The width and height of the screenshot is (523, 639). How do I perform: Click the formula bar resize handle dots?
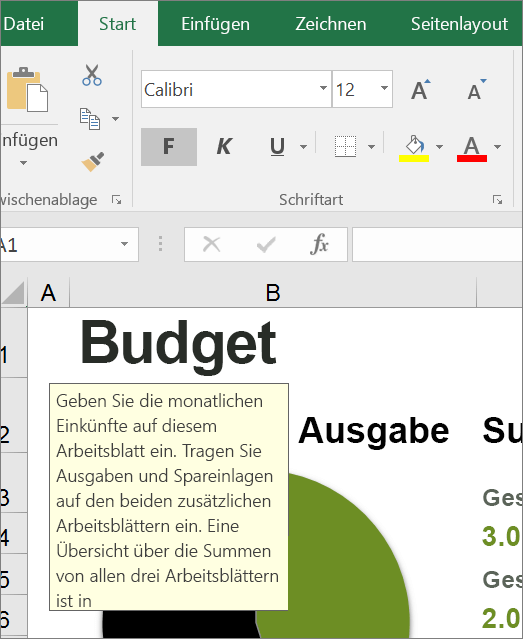(160, 244)
